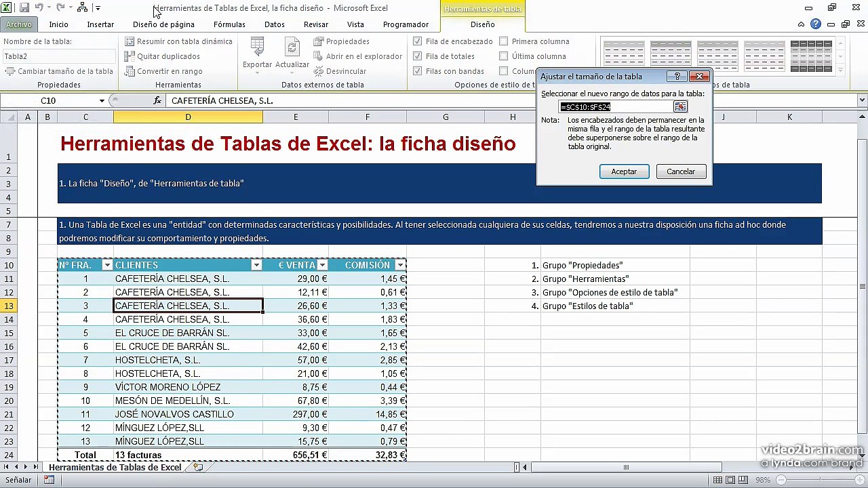Click the insert function fx icon
The image size is (868, 488).
[x=157, y=100]
